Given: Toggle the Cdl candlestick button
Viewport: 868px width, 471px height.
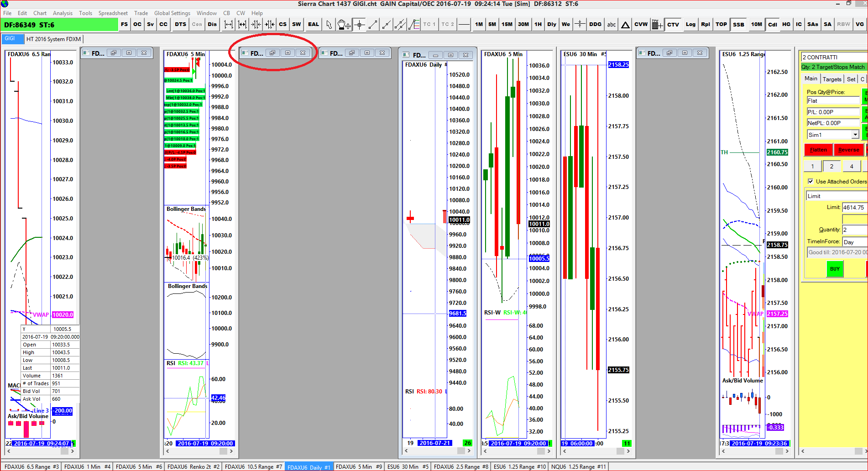Looking at the screenshot, I should pos(773,25).
